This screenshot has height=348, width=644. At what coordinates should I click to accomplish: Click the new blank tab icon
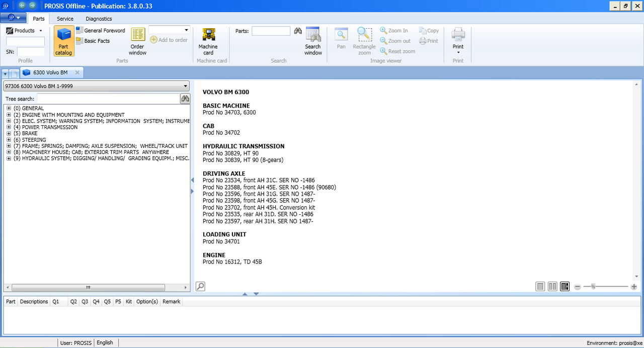click(14, 73)
